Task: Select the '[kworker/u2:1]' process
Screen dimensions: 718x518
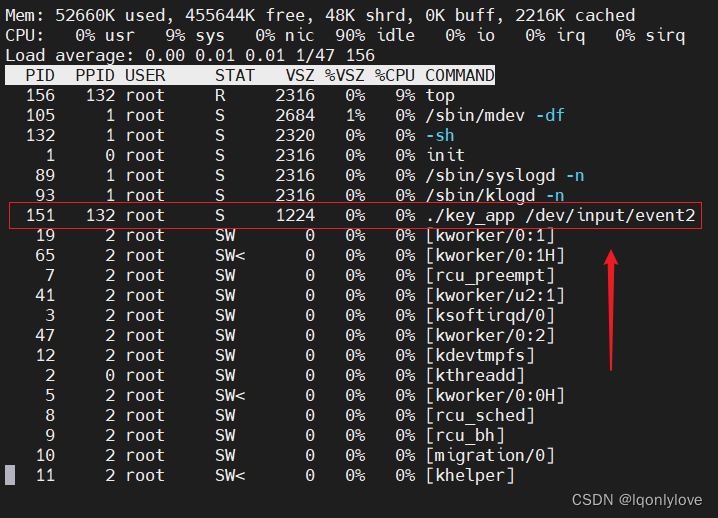Action: [495, 295]
